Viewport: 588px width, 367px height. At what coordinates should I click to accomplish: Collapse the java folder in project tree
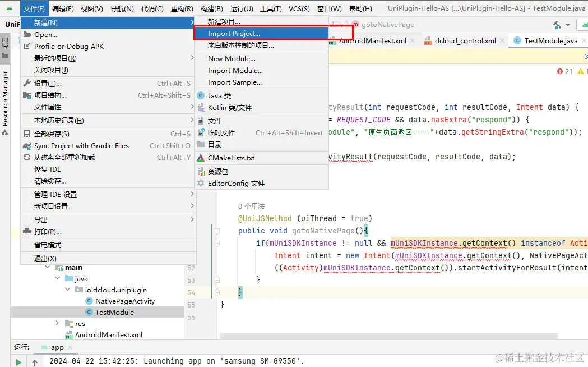57,278
